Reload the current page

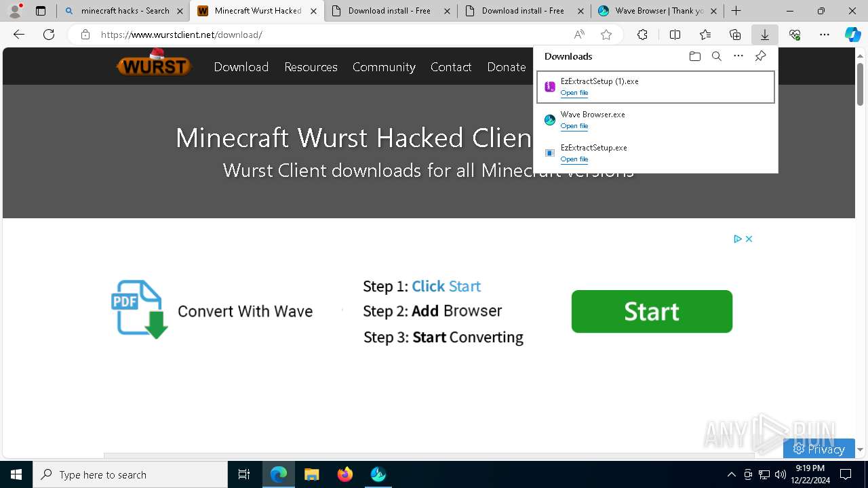[x=49, y=35]
